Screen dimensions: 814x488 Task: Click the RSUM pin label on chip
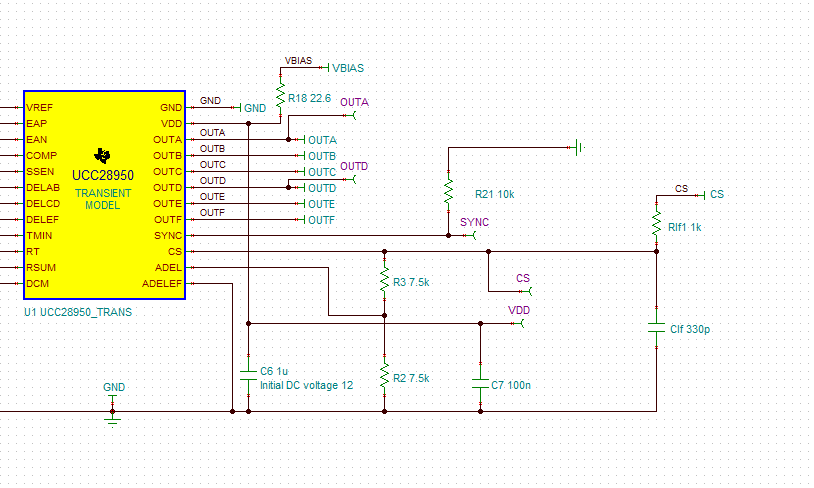point(41,268)
